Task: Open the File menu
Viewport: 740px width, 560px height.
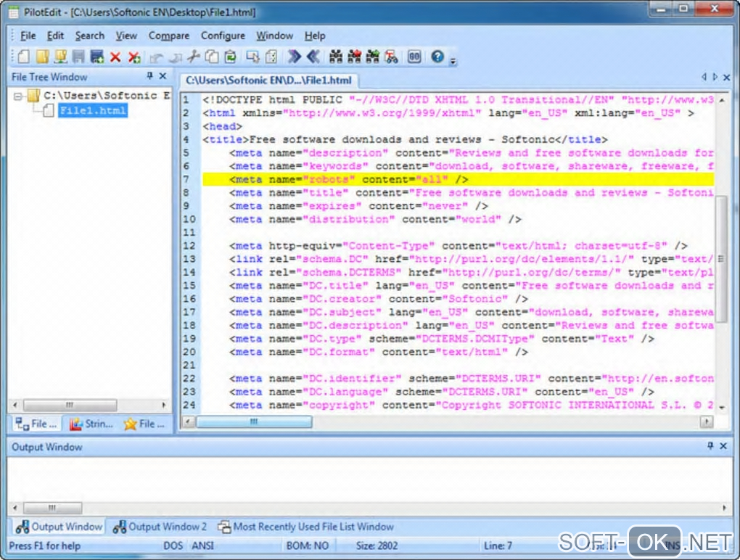Action: 28,36
